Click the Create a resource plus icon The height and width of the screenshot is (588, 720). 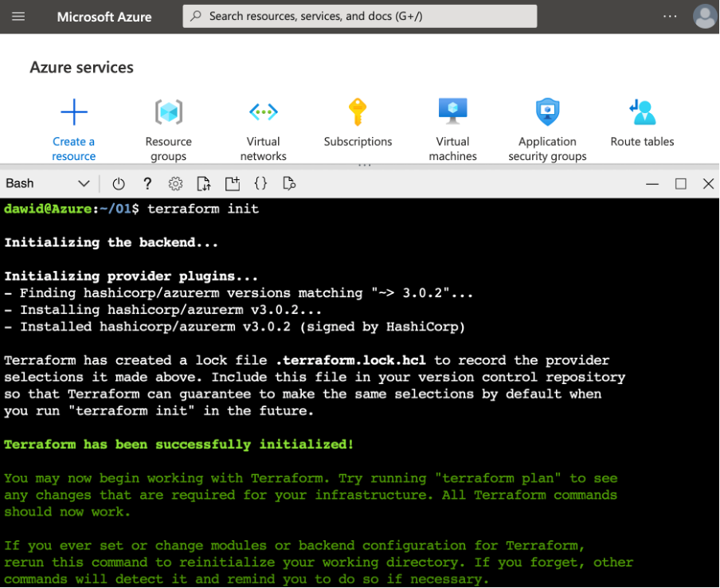[x=74, y=112]
